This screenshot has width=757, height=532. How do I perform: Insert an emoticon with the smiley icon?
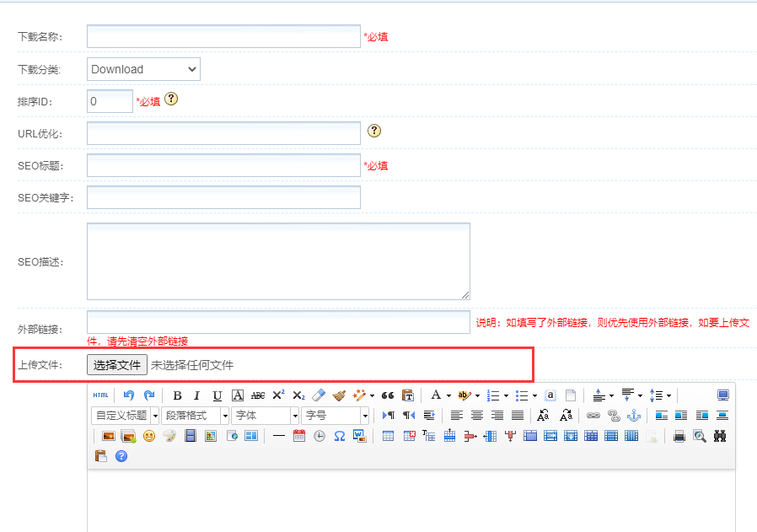148,436
